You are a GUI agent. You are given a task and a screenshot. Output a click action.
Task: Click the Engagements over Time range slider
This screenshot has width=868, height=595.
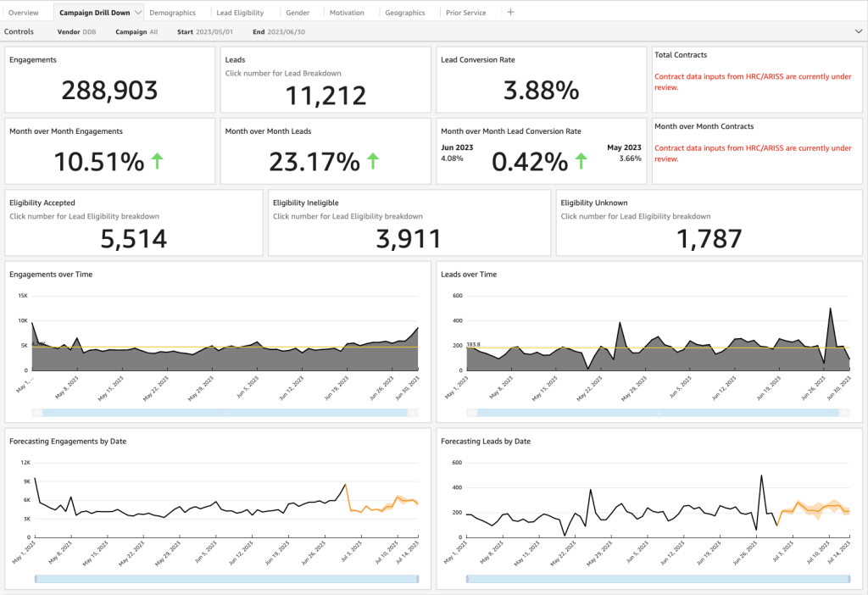pyautogui.click(x=225, y=413)
